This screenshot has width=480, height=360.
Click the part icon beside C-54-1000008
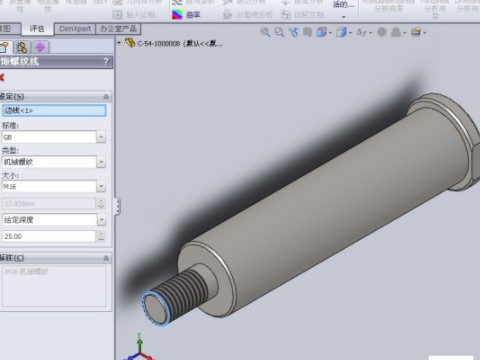130,42
